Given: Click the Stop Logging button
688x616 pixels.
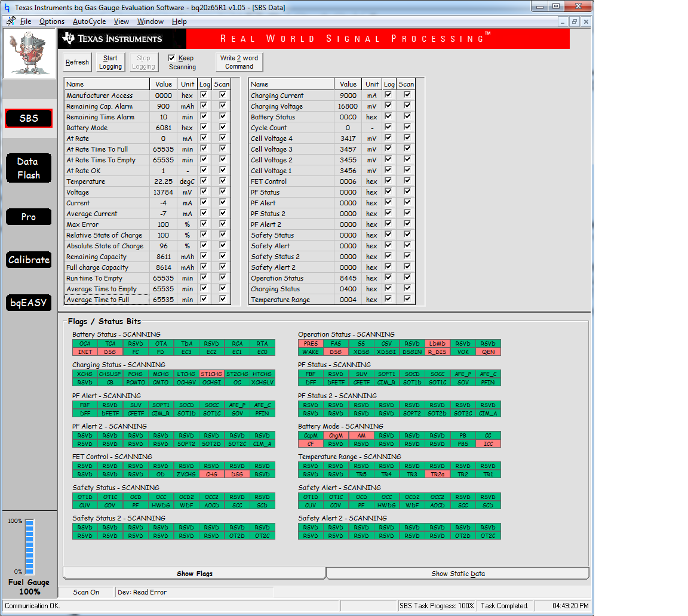Looking at the screenshot, I should point(143,62).
